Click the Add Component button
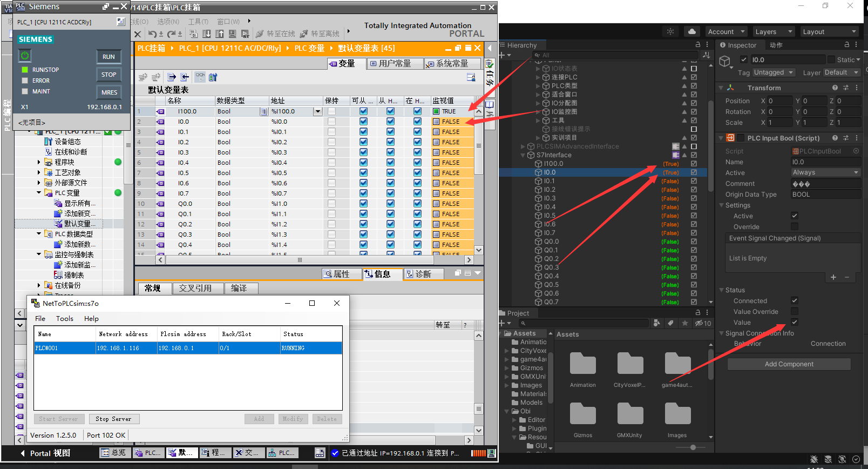This screenshot has width=868, height=469. click(x=789, y=364)
